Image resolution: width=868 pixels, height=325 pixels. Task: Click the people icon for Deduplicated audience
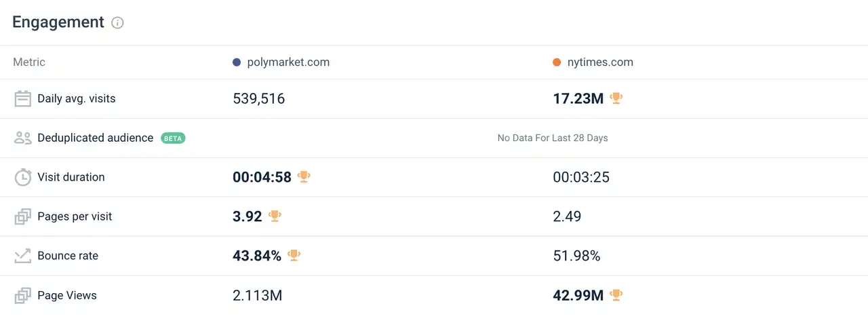tap(23, 138)
